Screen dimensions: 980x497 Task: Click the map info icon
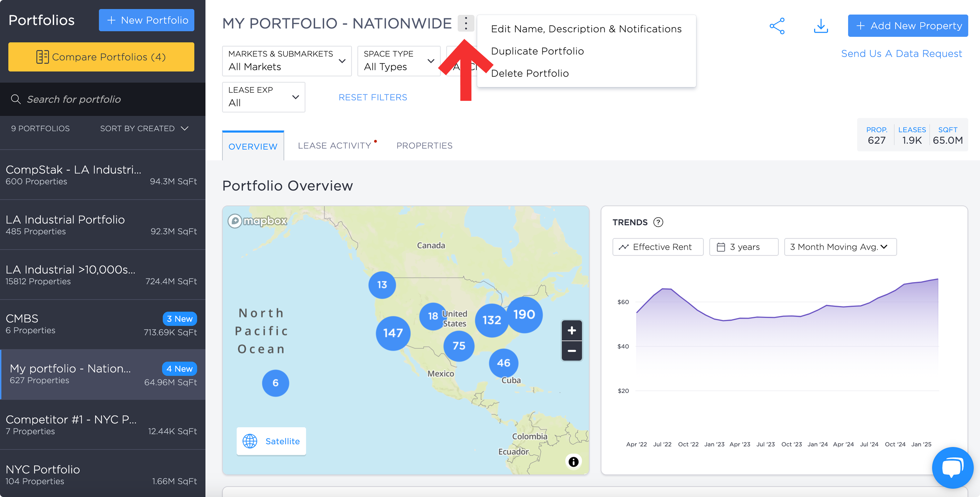pos(573,462)
